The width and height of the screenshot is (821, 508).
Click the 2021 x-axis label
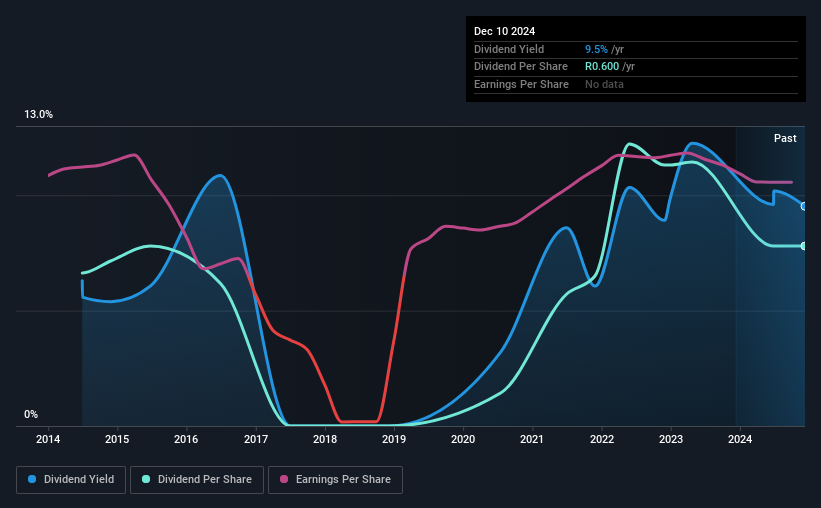(532, 439)
